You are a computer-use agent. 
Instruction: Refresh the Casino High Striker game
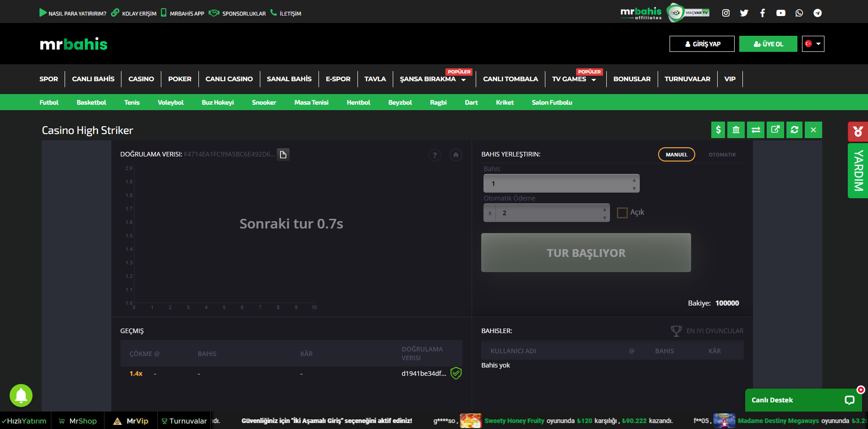point(794,130)
